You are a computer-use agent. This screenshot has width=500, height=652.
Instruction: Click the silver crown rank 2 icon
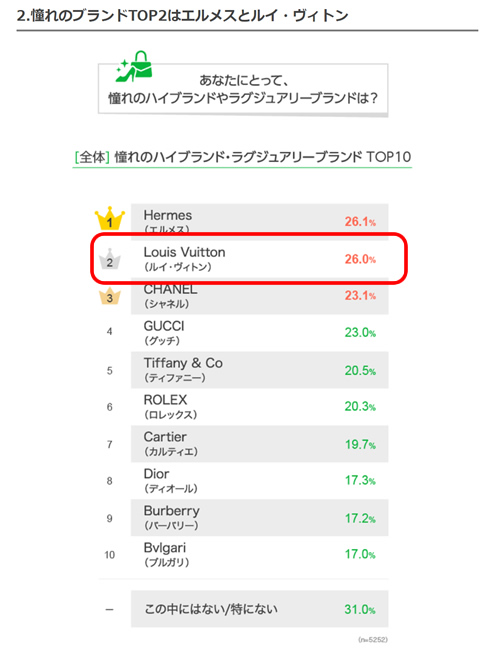[x=109, y=259]
